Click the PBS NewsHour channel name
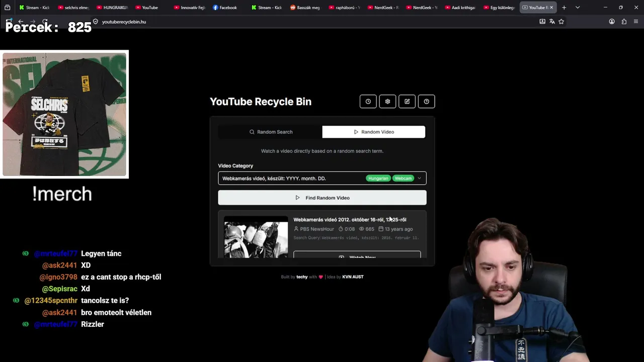 (x=317, y=229)
